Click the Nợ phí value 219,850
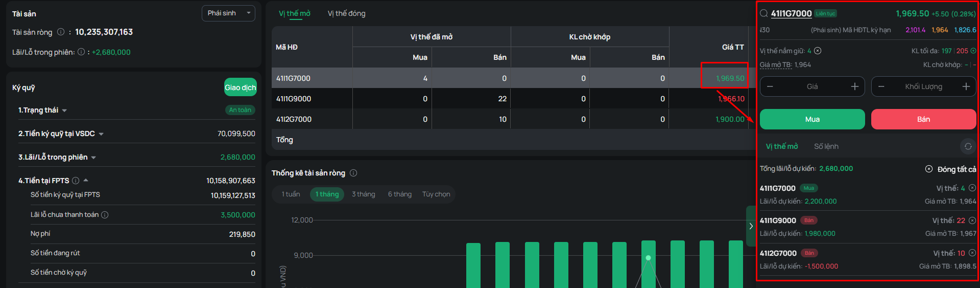This screenshot has width=980, height=288. coord(242,234)
